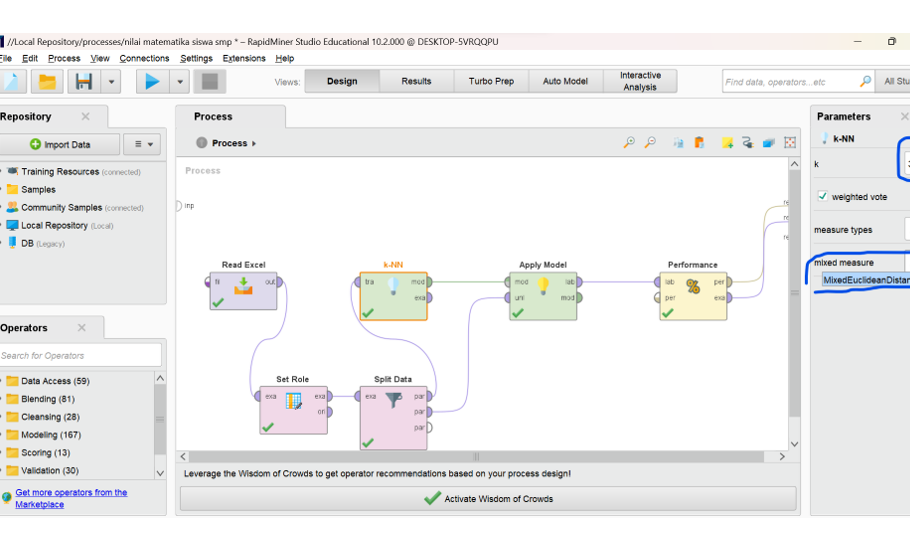
Task: Click the auto-wire plug icon
Action: point(748,143)
